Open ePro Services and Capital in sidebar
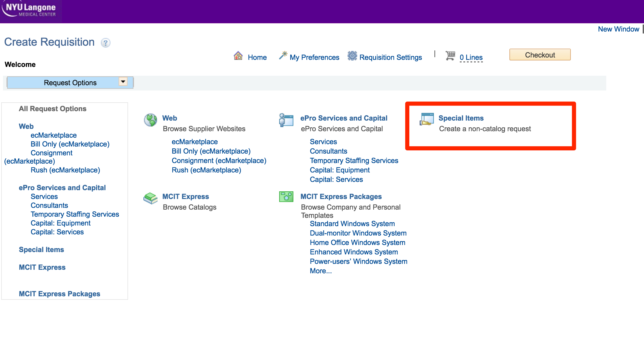 [x=62, y=188]
